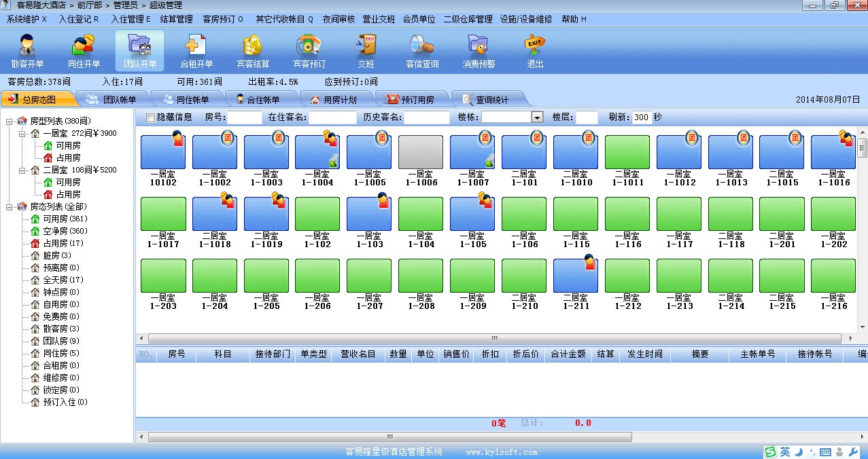Open 消费预警 consumption alert icon
868x459 pixels.
coord(479,51)
